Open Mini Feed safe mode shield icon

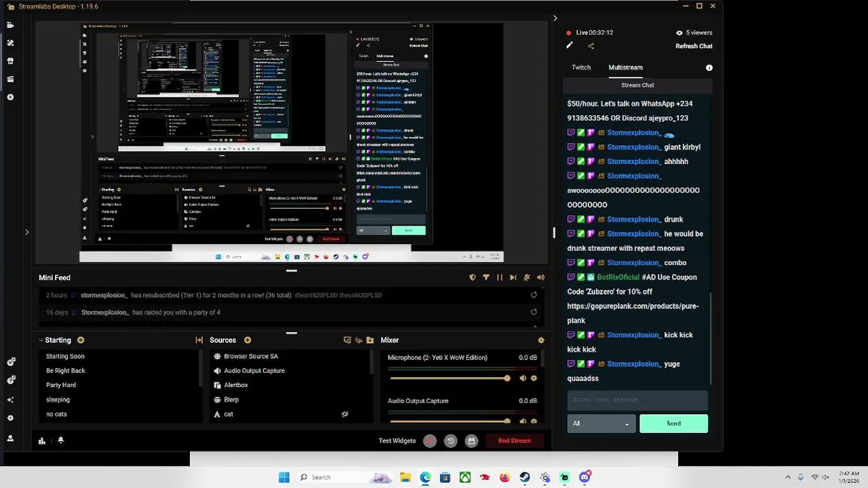(473, 277)
